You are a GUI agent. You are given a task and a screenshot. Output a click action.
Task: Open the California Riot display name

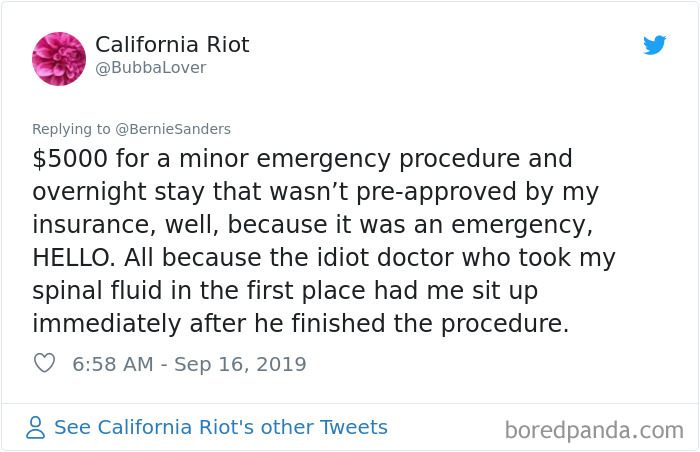click(172, 45)
